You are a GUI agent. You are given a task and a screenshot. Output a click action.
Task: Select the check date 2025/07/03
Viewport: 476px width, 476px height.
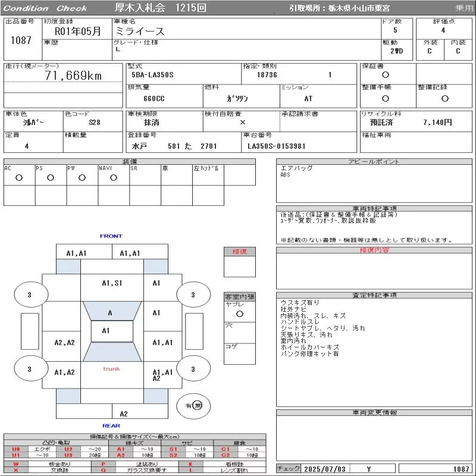click(x=325, y=469)
